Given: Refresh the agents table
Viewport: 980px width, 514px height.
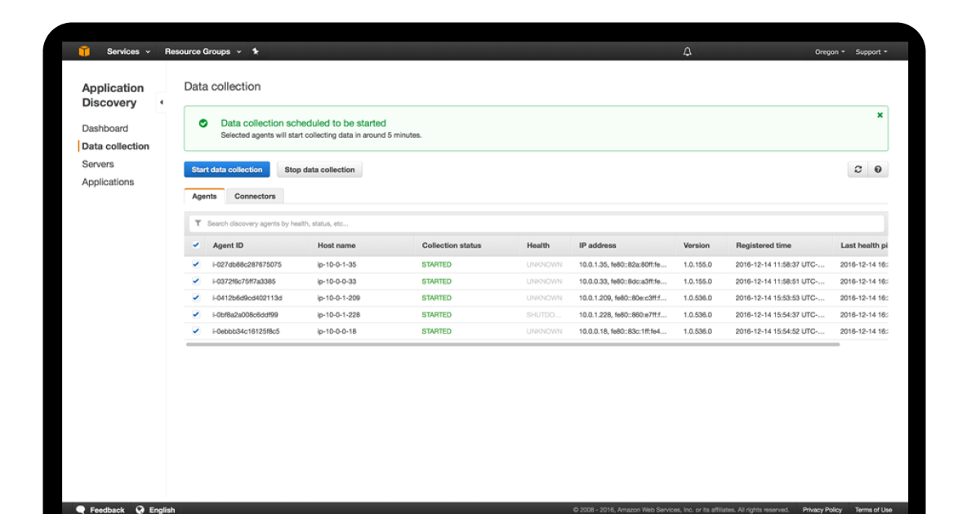Looking at the screenshot, I should click(x=857, y=169).
